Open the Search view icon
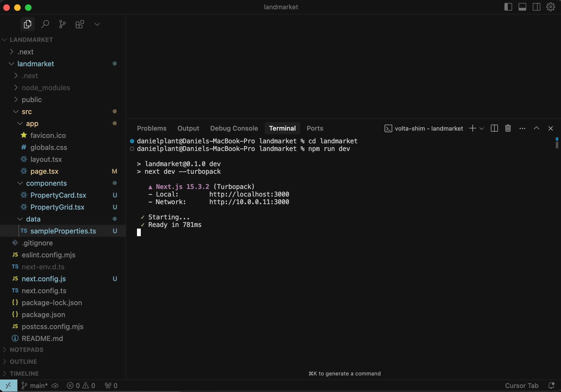Screen dimensions: 561x392 point(45,24)
